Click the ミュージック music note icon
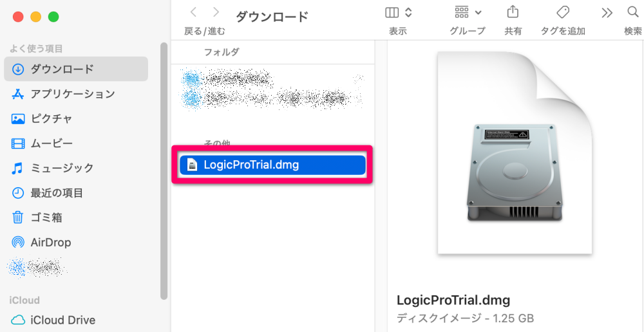 [x=17, y=168]
